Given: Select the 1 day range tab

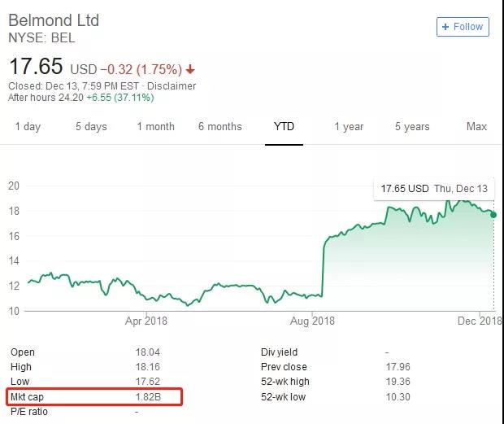Looking at the screenshot, I should 28,126.
